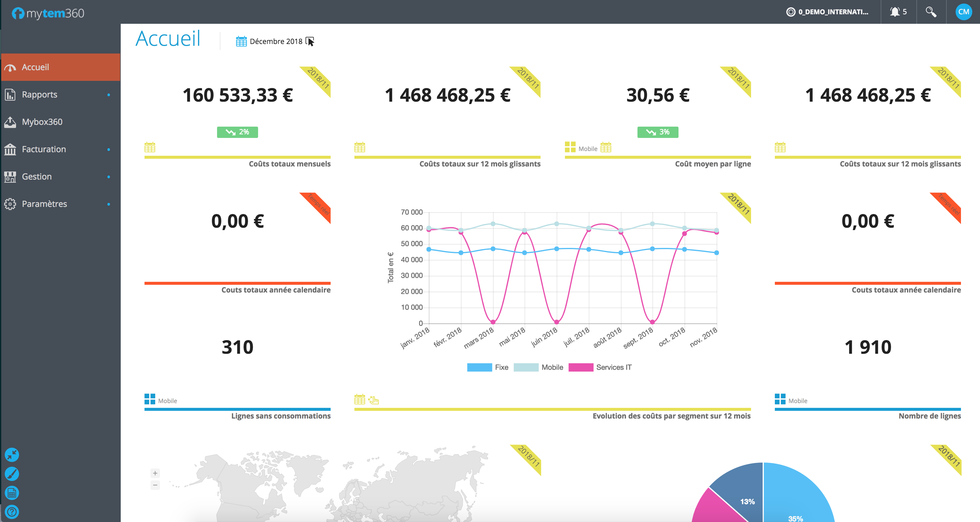Open the Accueil sidebar menu item
This screenshot has width=980, height=522.
[x=60, y=67]
